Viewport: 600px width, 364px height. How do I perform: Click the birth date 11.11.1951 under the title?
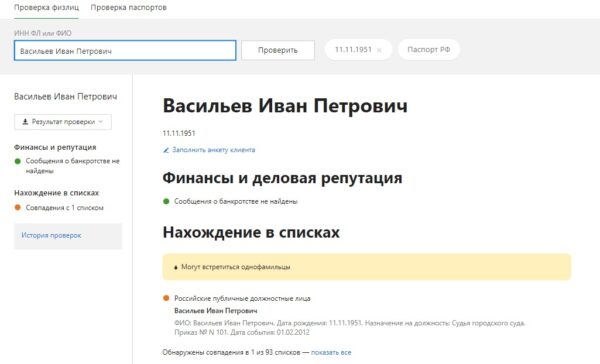(x=179, y=133)
